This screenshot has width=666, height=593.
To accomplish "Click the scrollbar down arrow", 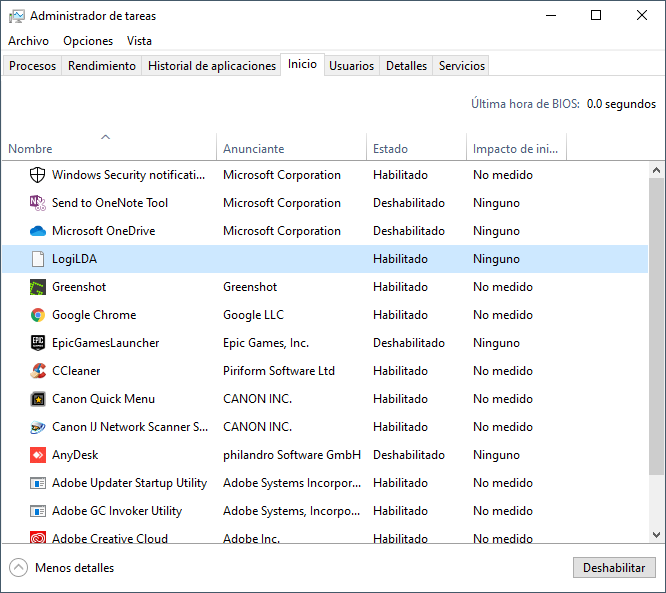I will click(x=656, y=534).
